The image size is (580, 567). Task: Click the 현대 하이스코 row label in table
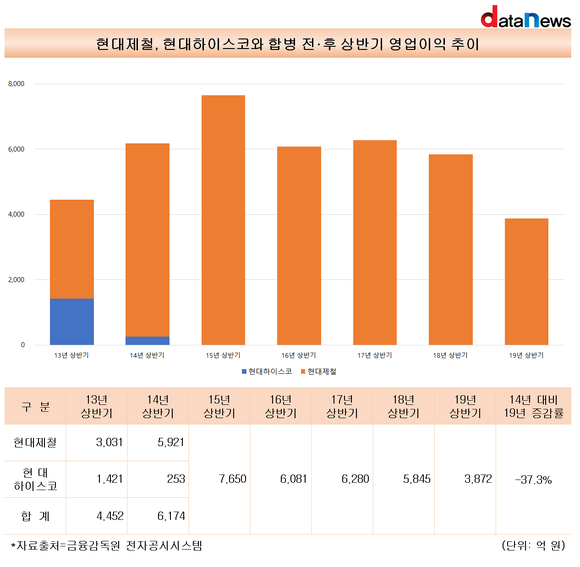point(36,479)
